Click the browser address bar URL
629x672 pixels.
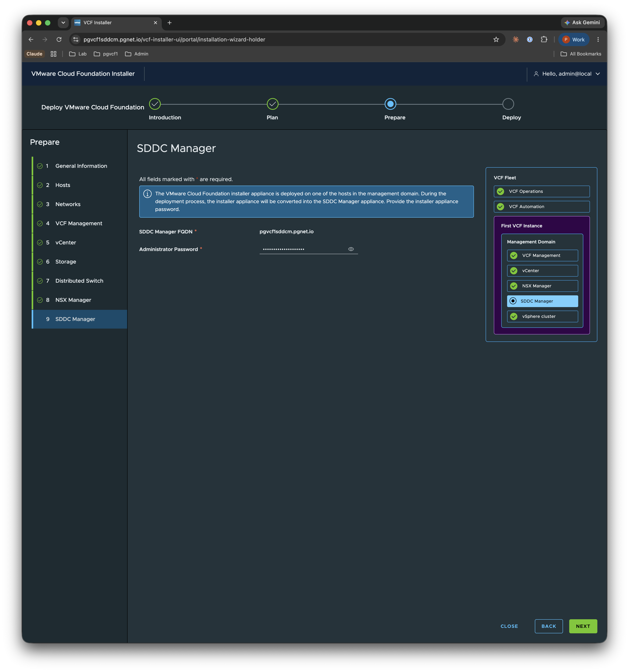(x=174, y=39)
